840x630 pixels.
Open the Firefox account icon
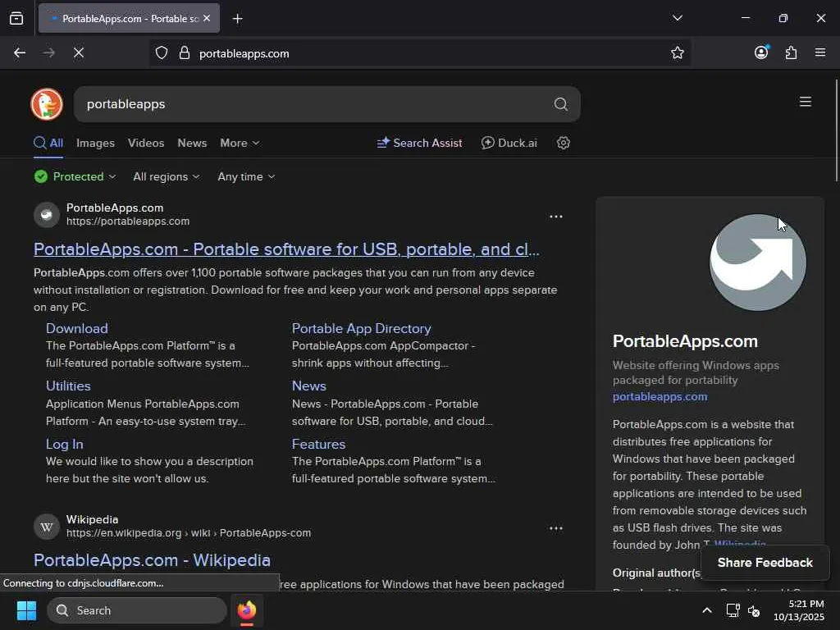[x=761, y=53]
